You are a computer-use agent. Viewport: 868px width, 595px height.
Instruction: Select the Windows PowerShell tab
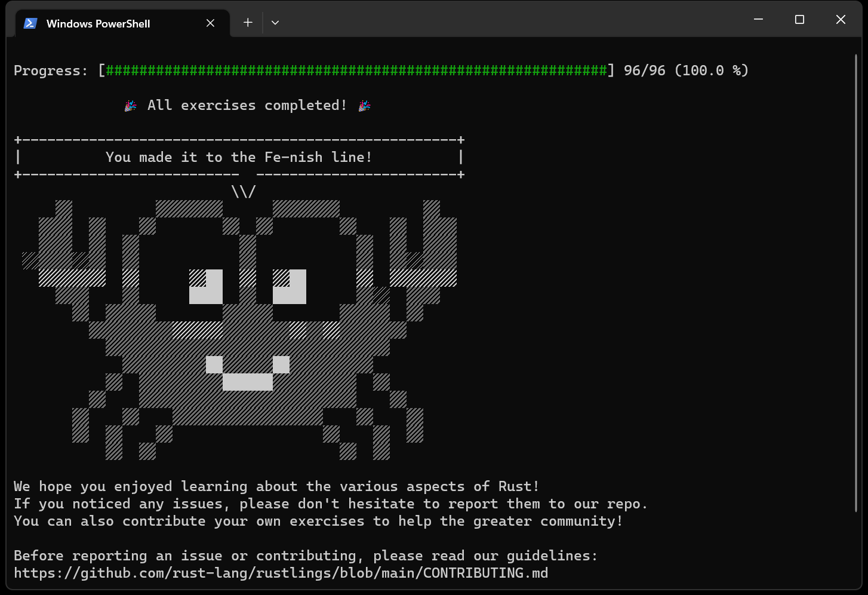[x=122, y=23]
